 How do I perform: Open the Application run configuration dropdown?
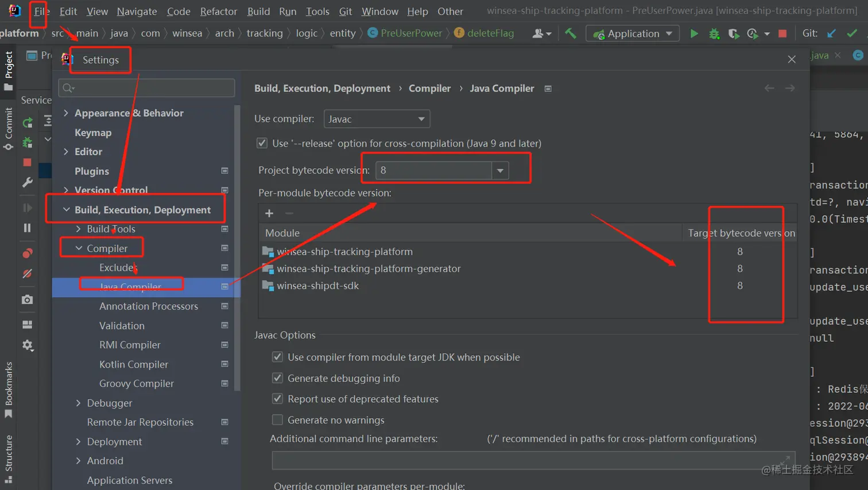632,33
